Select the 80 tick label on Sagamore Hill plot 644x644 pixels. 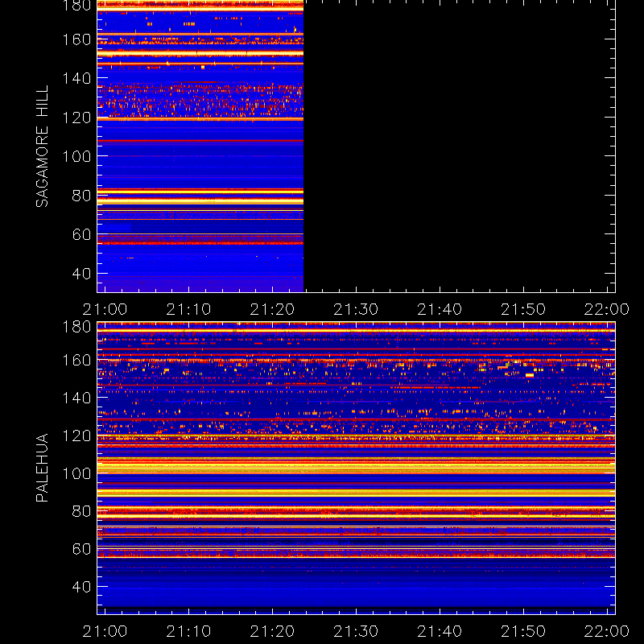click(x=81, y=196)
